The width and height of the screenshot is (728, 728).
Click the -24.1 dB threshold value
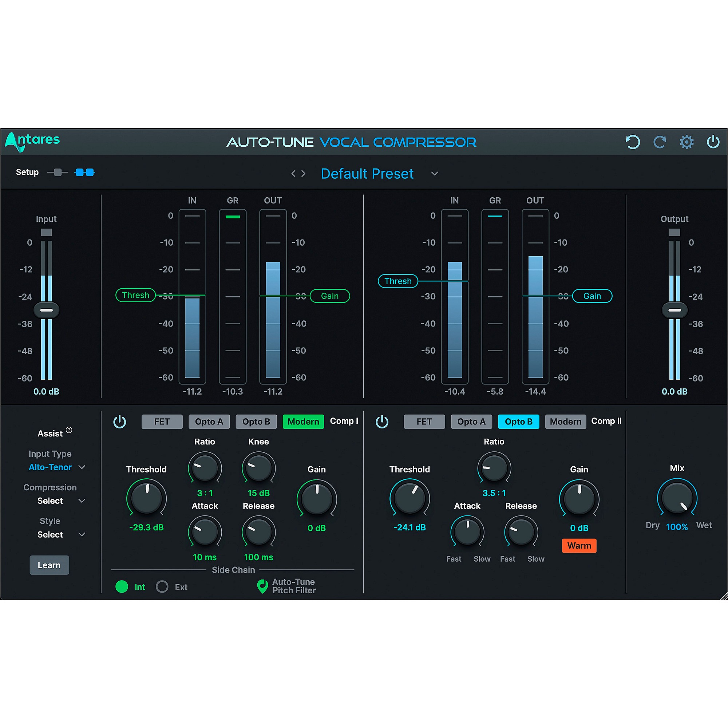click(409, 527)
